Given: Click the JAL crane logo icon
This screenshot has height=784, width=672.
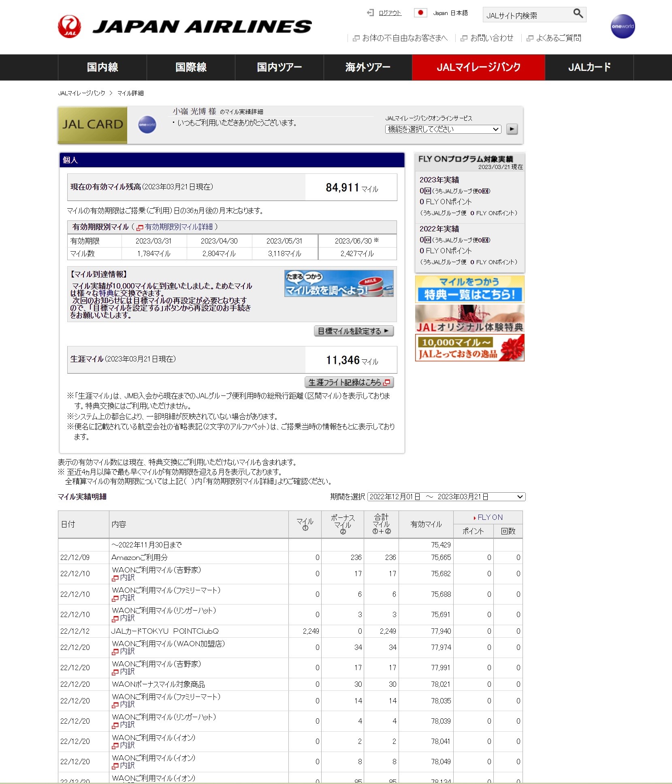Looking at the screenshot, I should coord(70,26).
